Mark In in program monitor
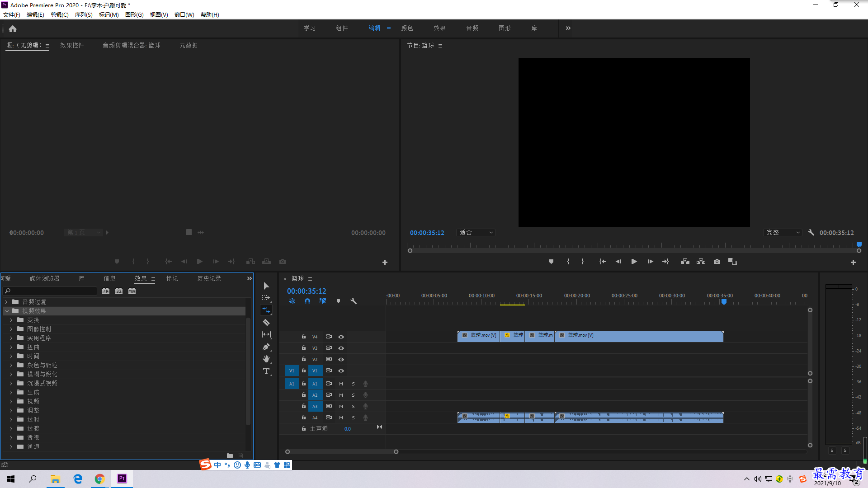This screenshot has height=488, width=868. click(568, 262)
